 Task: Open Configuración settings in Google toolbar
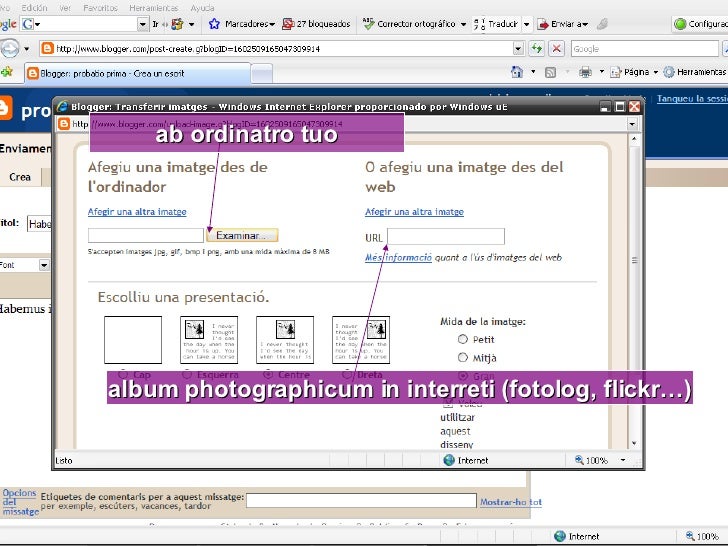[701, 24]
